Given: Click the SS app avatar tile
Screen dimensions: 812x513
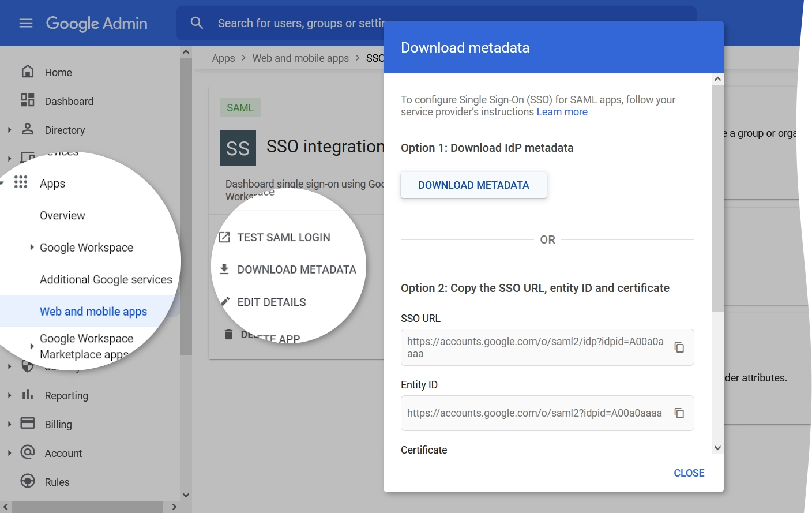Looking at the screenshot, I should pyautogui.click(x=238, y=148).
